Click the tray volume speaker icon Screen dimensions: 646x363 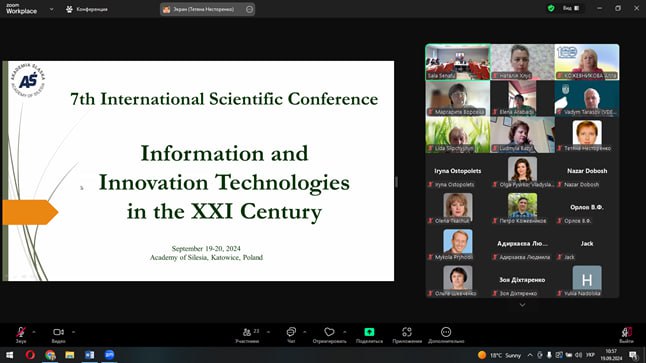pyautogui.click(x=578, y=355)
